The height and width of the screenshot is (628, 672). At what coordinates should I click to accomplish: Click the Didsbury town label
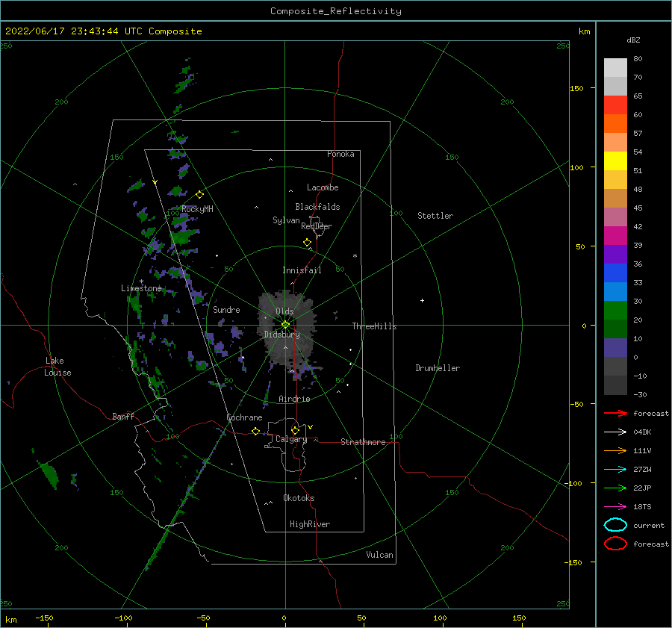[x=281, y=335]
